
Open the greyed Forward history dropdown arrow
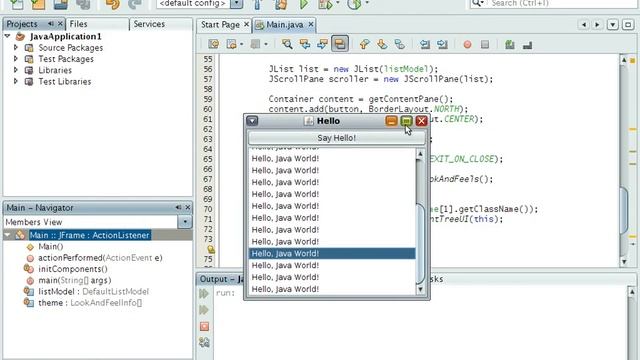[266, 44]
